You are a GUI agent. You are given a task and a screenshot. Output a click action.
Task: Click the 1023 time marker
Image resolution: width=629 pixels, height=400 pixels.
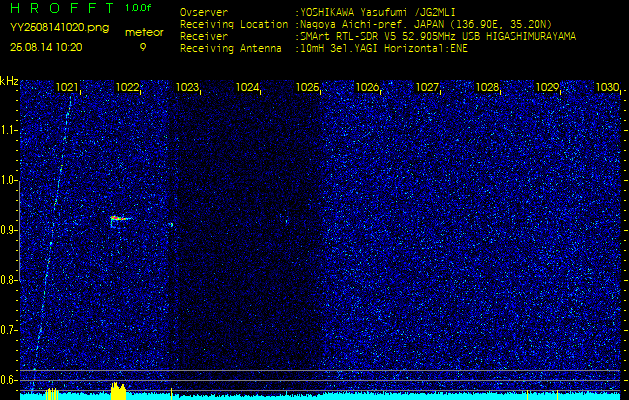click(x=187, y=87)
